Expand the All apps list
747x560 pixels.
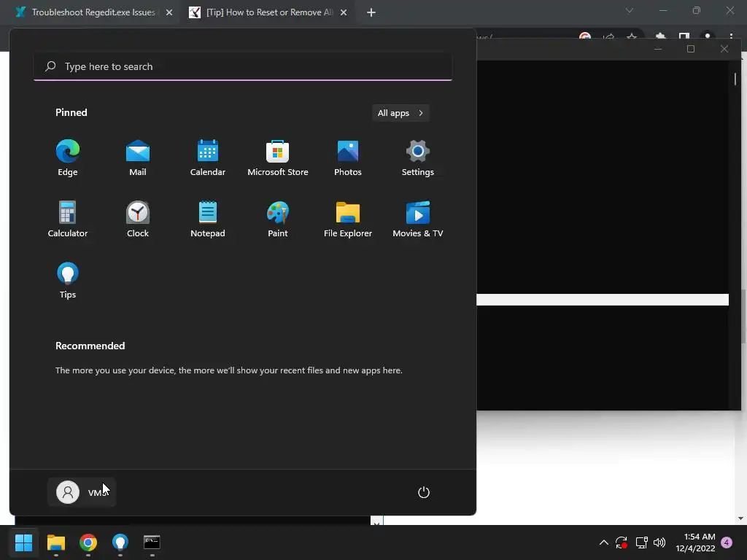click(400, 113)
